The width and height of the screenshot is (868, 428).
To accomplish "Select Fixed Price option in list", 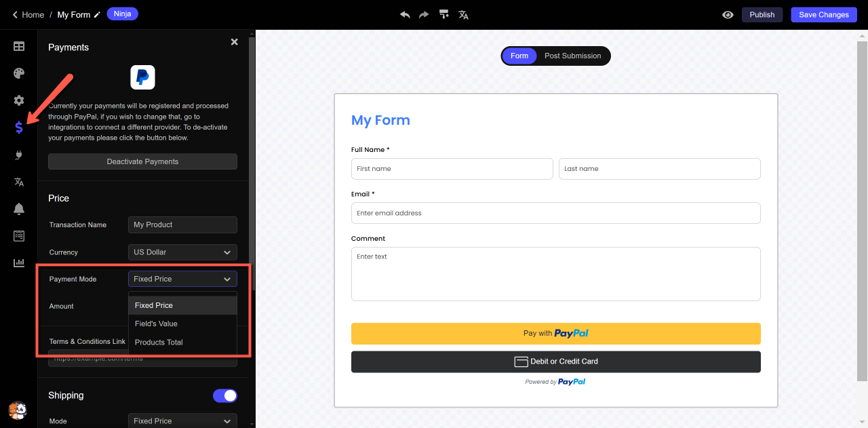I will coord(182,305).
